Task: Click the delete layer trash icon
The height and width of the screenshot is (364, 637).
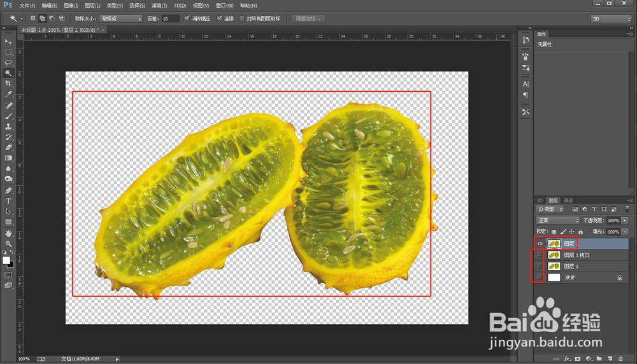Action: coord(620,359)
